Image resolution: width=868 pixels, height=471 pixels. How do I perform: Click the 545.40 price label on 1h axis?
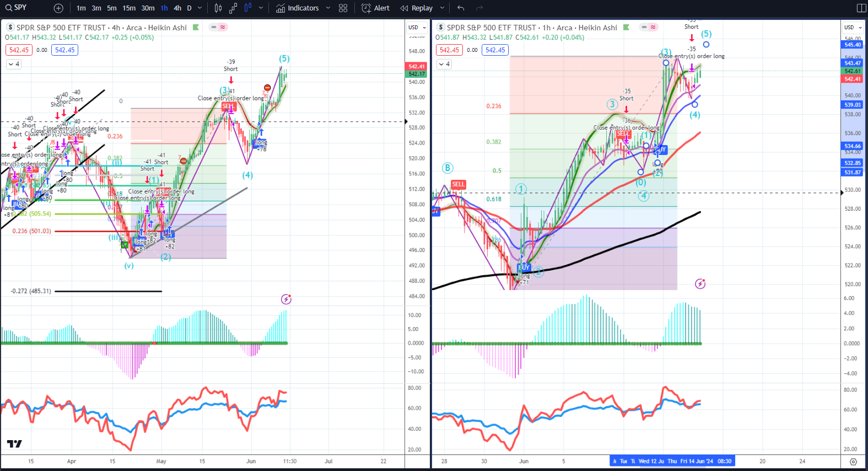(853, 45)
